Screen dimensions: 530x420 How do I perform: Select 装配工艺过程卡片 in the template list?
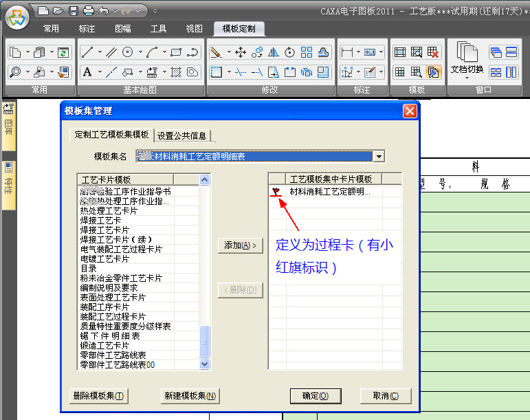[x=113, y=316]
